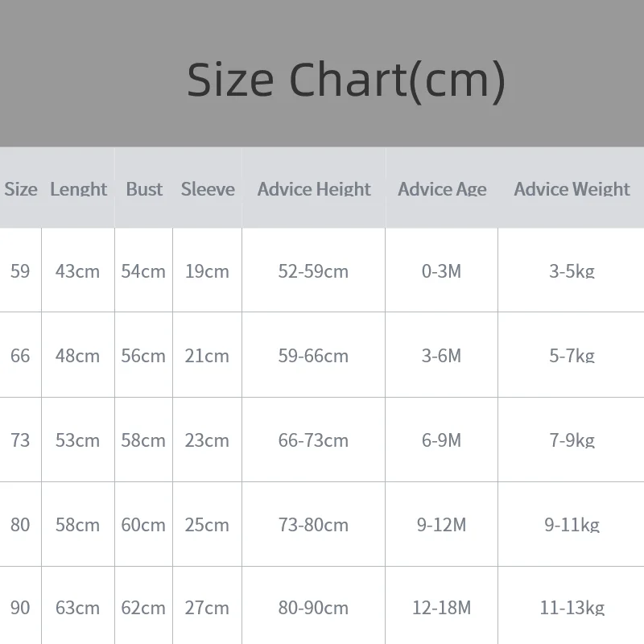
Task: Click the 43cm length cell
Action: point(77,271)
